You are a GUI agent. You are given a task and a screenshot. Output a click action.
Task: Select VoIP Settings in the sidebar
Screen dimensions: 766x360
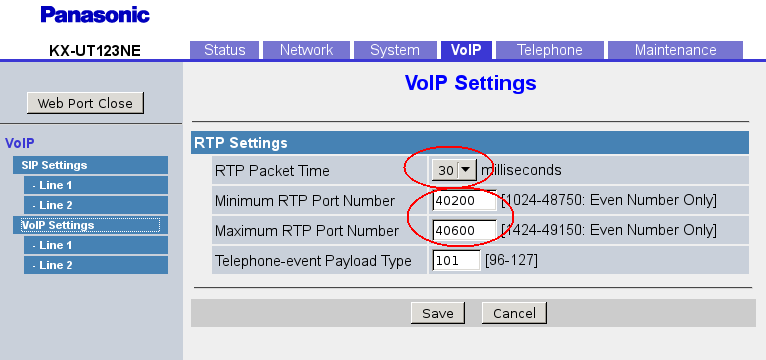pyautogui.click(x=90, y=225)
